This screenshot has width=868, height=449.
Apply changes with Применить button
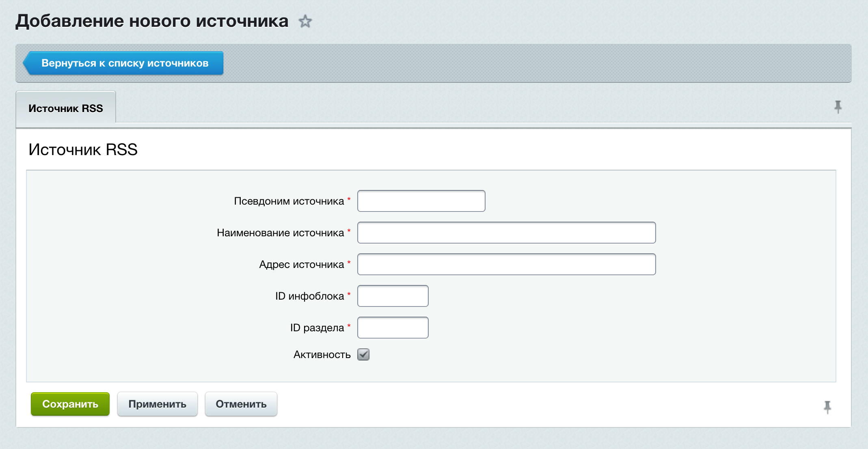158,404
